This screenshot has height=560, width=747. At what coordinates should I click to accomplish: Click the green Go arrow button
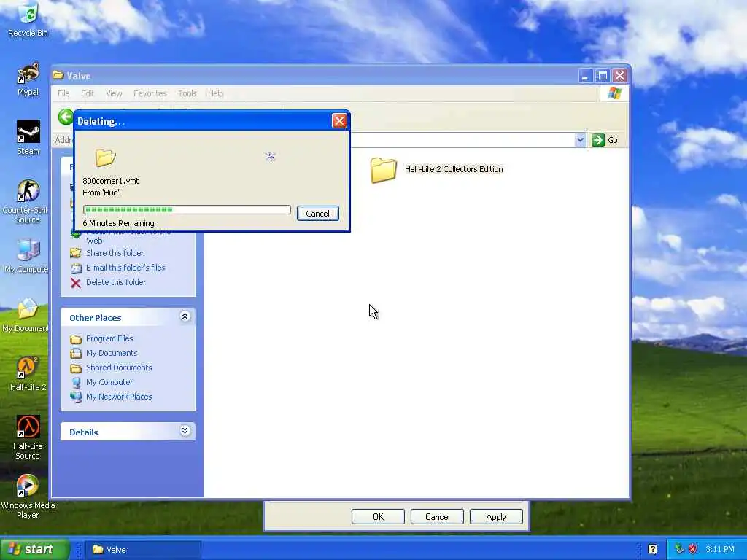pyautogui.click(x=597, y=140)
